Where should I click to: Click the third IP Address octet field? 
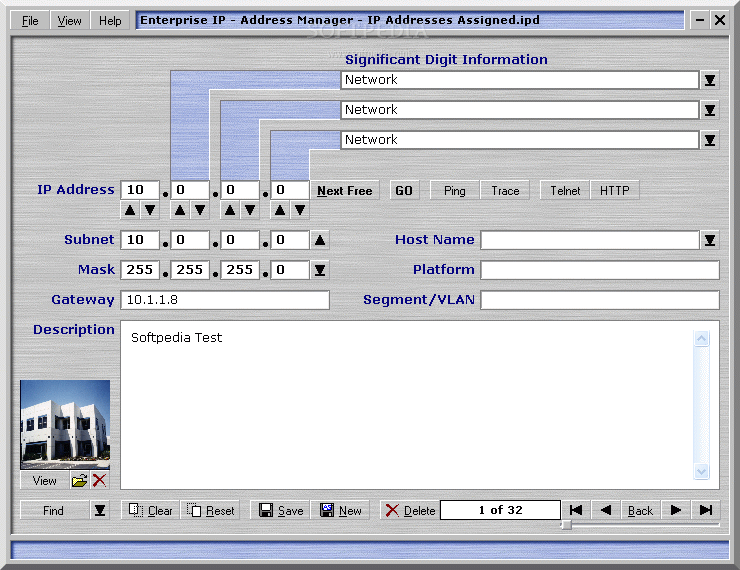[240, 190]
